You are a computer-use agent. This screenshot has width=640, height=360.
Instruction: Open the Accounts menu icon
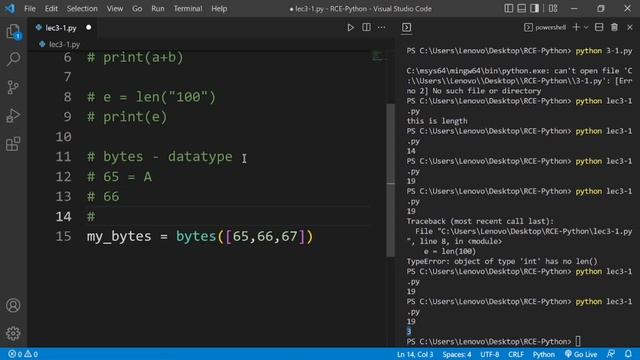[13, 305]
